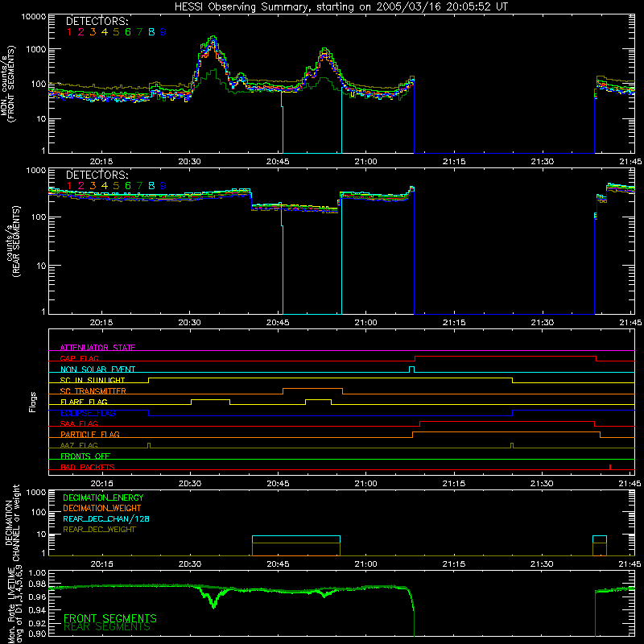Image resolution: width=644 pixels, height=644 pixels.
Task: Click the REAR_DEC_WEIGHT legend entry
Action: [99, 530]
